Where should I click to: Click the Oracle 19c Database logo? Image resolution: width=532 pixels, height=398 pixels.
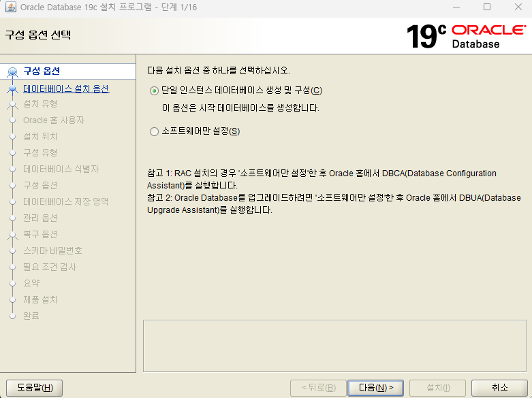click(467, 36)
